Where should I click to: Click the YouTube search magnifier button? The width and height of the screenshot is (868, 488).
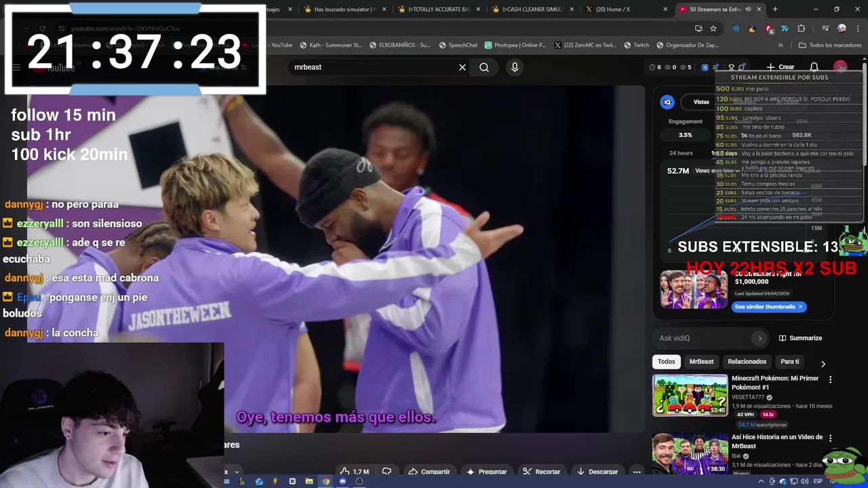click(484, 67)
